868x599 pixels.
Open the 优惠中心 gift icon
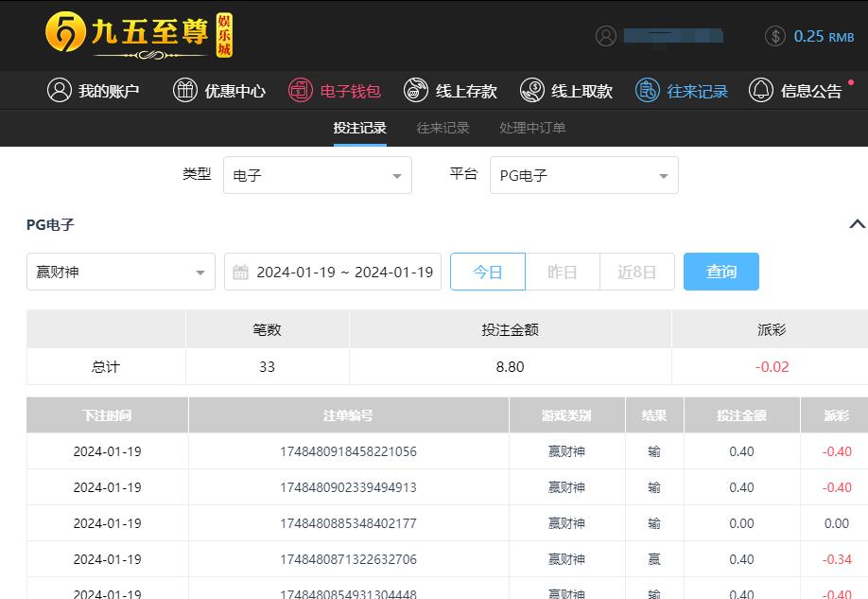[x=185, y=91]
